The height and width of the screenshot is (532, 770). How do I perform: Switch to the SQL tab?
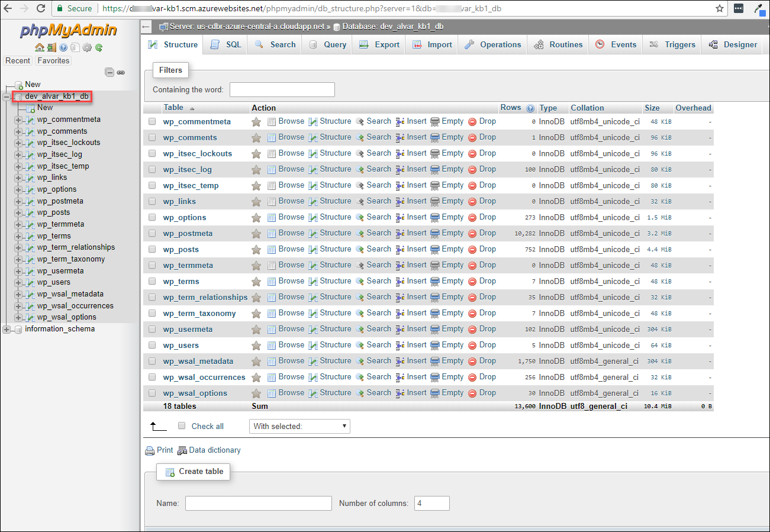pos(226,45)
